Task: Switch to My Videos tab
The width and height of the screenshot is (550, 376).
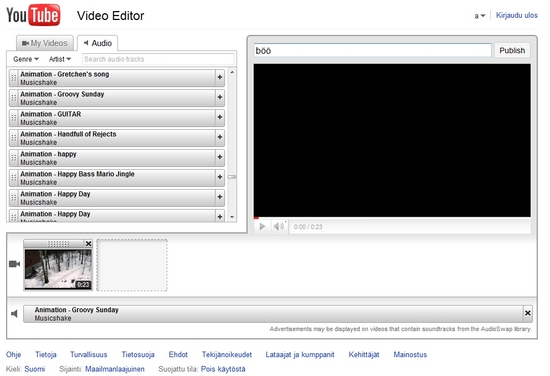Action: point(45,43)
